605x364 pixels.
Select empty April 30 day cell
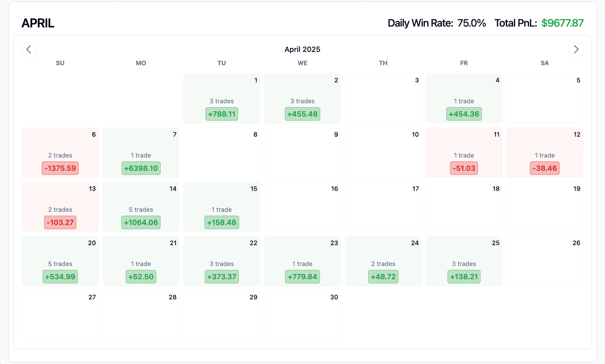click(302, 315)
